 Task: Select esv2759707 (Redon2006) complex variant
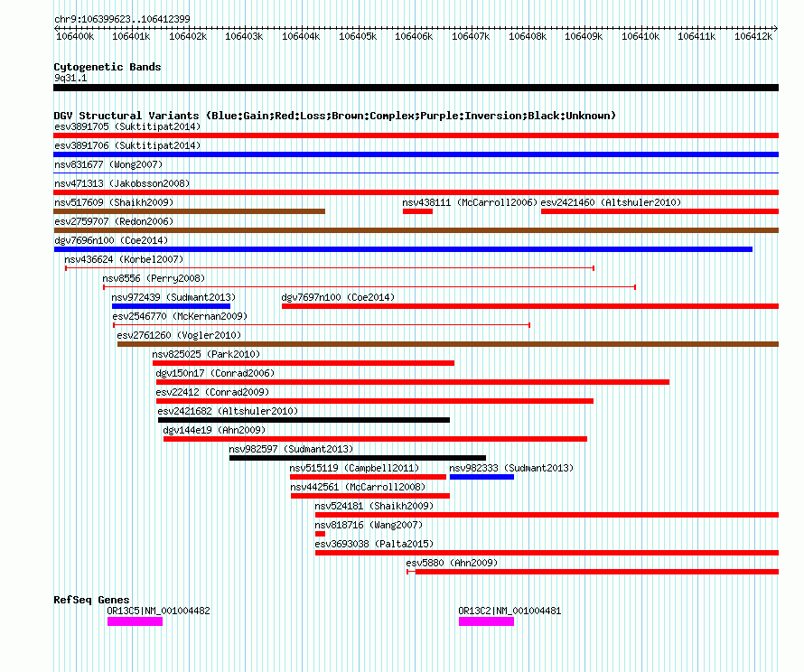point(416,230)
